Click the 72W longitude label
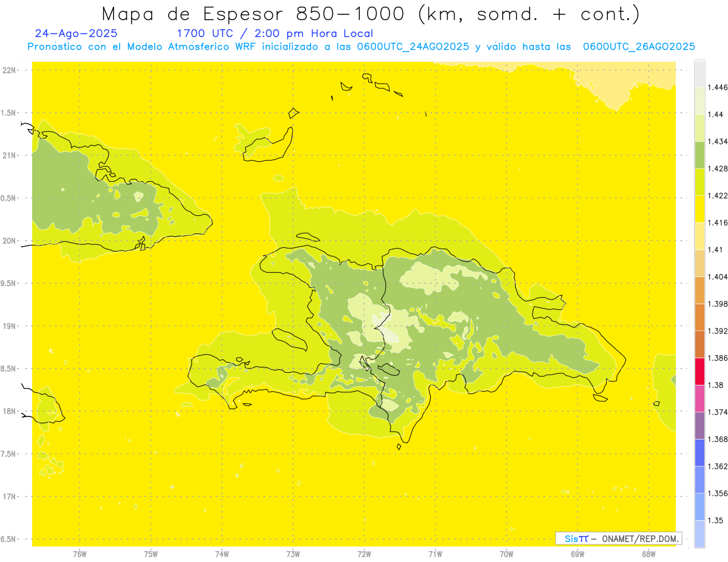 pyautogui.click(x=364, y=554)
